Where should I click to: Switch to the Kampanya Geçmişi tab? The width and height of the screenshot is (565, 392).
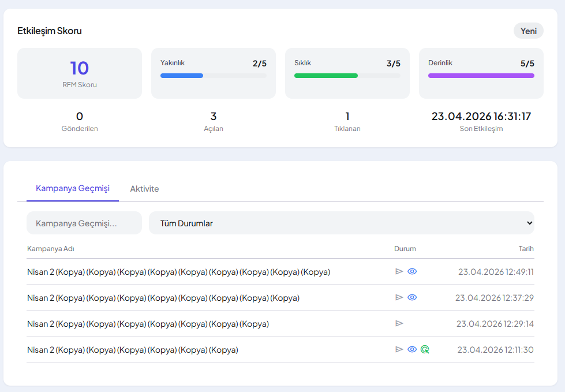click(x=73, y=188)
